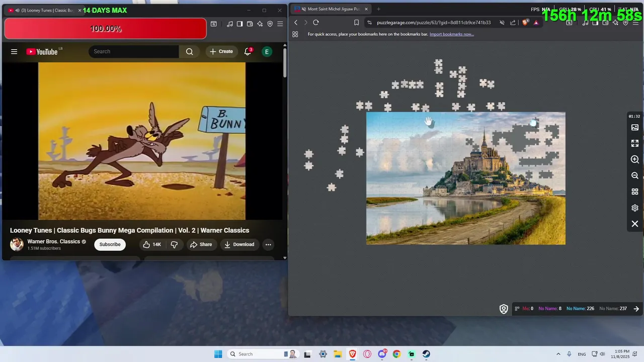Viewport: 644px width, 362px height.
Task: Expand the player scores arrow
Action: 636,309
